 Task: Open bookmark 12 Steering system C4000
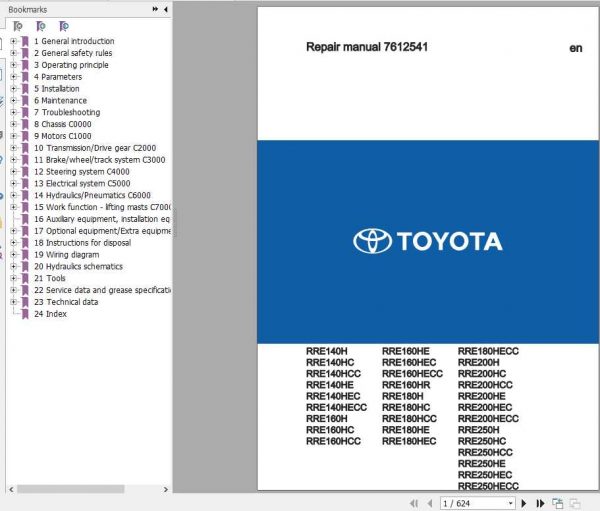pyautogui.click(x=82, y=171)
